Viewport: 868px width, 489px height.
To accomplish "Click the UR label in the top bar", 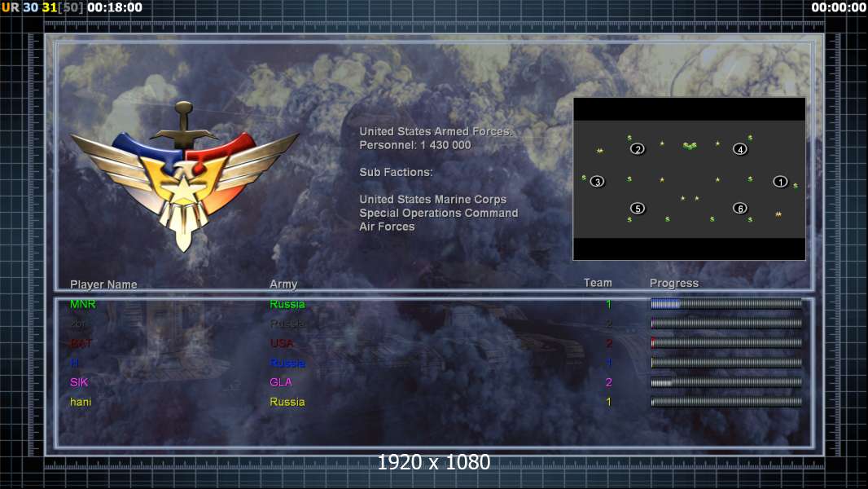I will [10, 8].
